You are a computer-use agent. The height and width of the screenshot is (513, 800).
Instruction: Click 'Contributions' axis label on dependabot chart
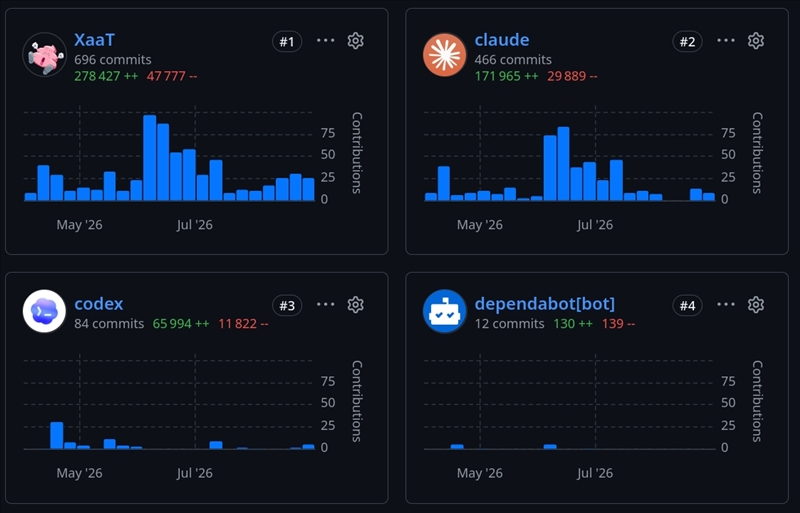[x=757, y=401]
